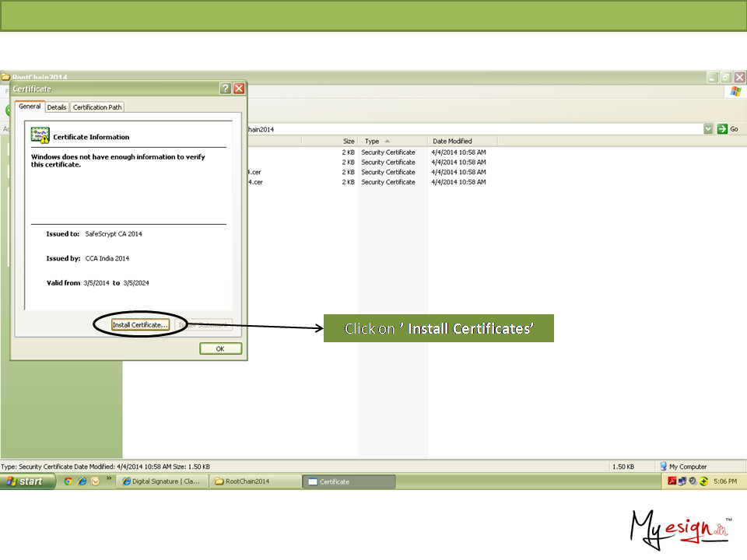Launch Internet Explorer from quick launch
This screenshot has width=747, height=560.
(x=82, y=481)
